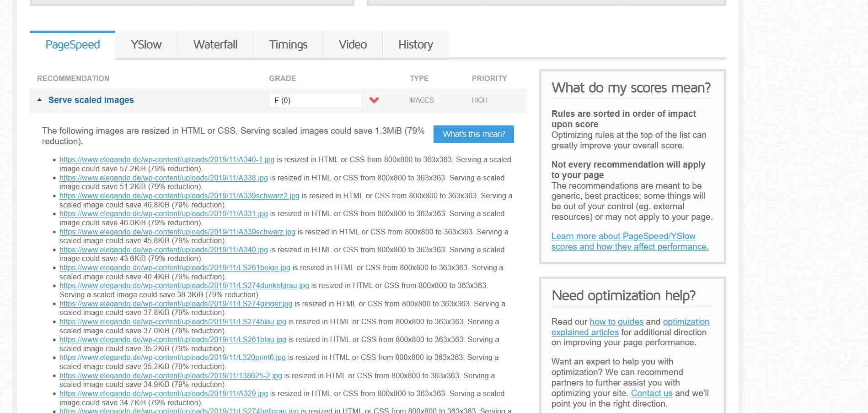Select the PageSpeed tab
The image size is (868, 413).
73,45
